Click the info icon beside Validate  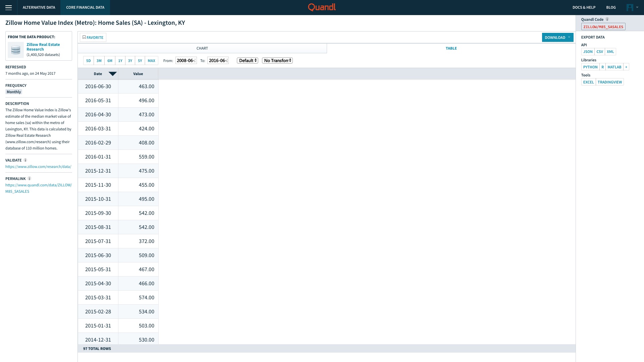point(25,160)
